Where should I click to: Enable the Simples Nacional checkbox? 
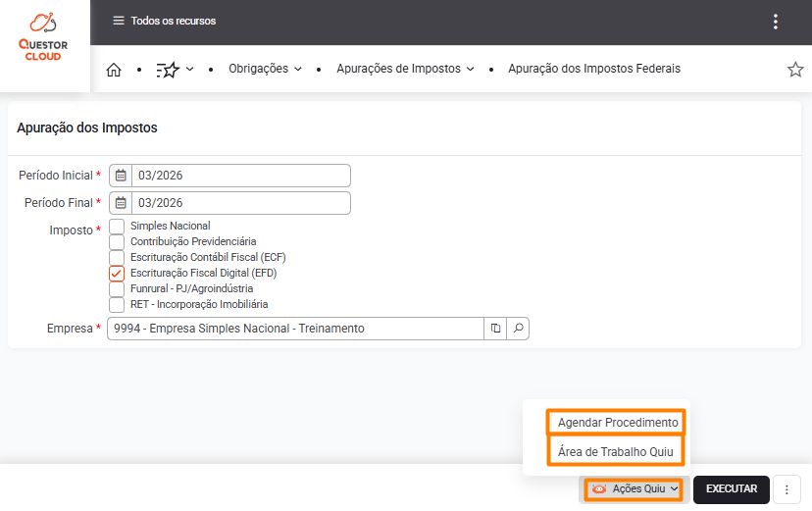[x=117, y=227]
